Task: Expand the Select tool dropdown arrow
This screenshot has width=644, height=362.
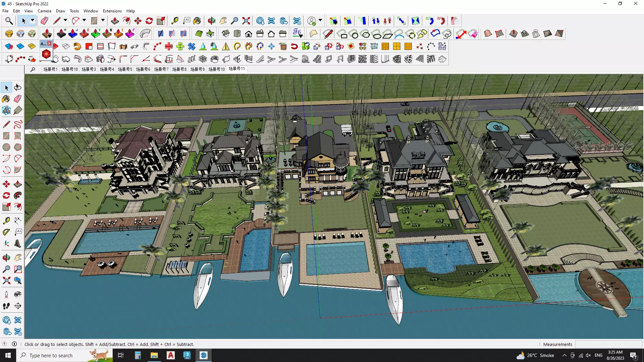Action: [33, 21]
